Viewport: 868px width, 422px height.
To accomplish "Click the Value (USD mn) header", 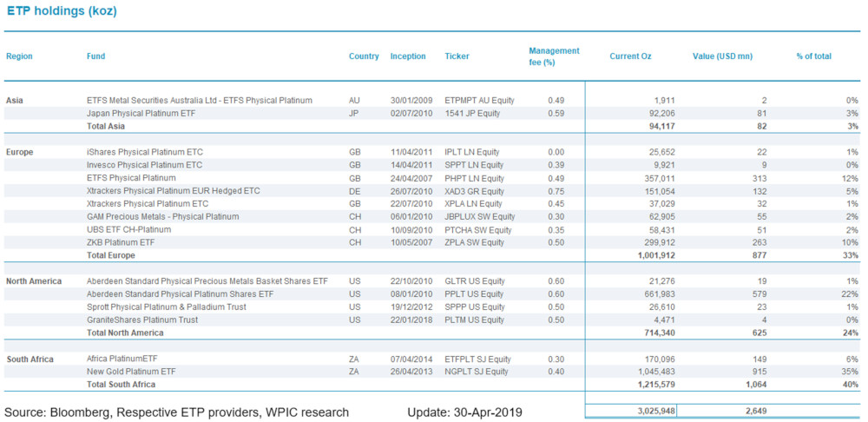I will tap(722, 56).
